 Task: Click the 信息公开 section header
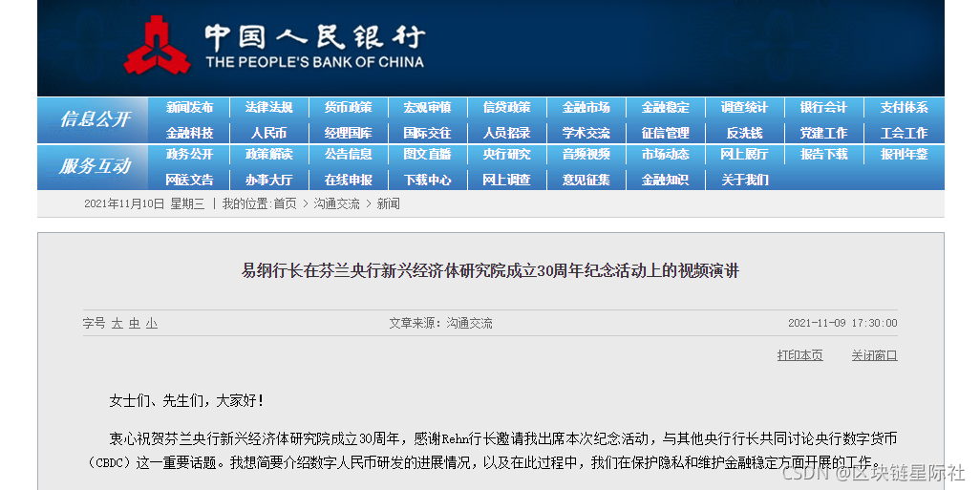pos(95,118)
